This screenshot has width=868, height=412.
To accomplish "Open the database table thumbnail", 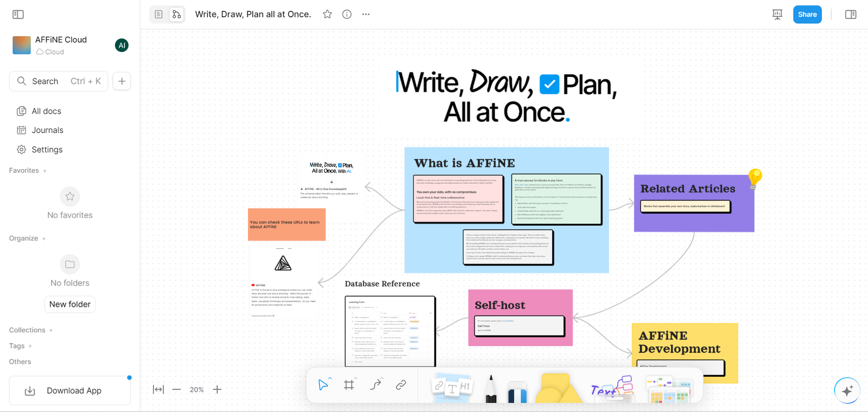I will point(390,331).
